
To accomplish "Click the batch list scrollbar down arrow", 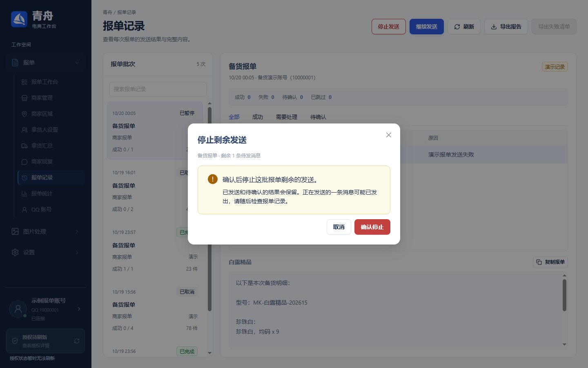I will pos(210,353).
